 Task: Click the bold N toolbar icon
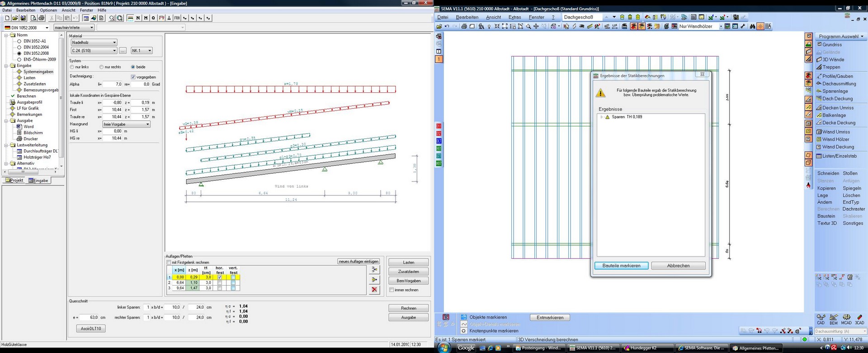tap(138, 18)
